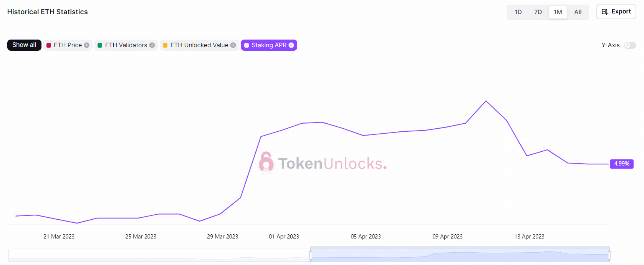
Task: Enable the ETH Validators series chip
Action: (126, 45)
